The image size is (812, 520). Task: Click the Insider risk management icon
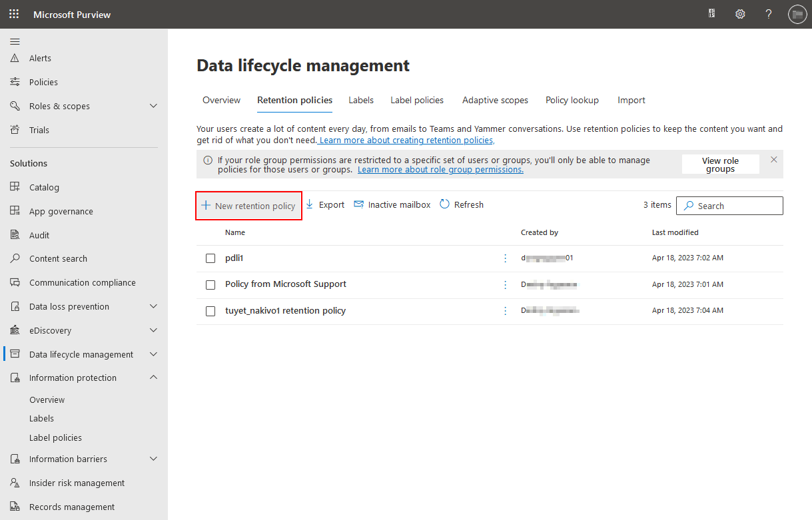(15, 483)
